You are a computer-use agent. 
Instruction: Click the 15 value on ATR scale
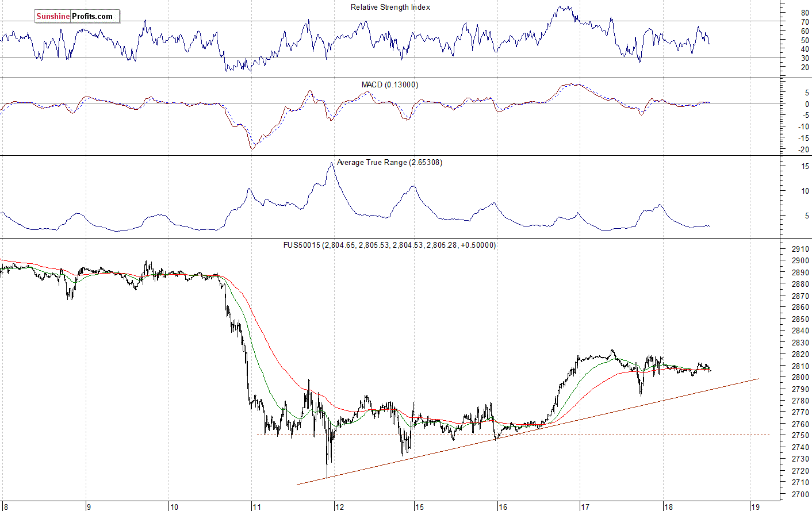click(x=805, y=166)
